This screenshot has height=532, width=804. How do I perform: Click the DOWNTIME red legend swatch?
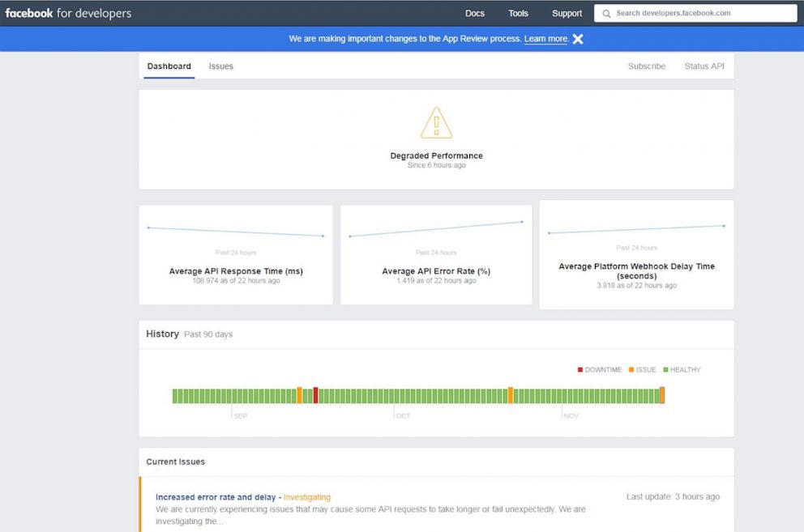580,369
